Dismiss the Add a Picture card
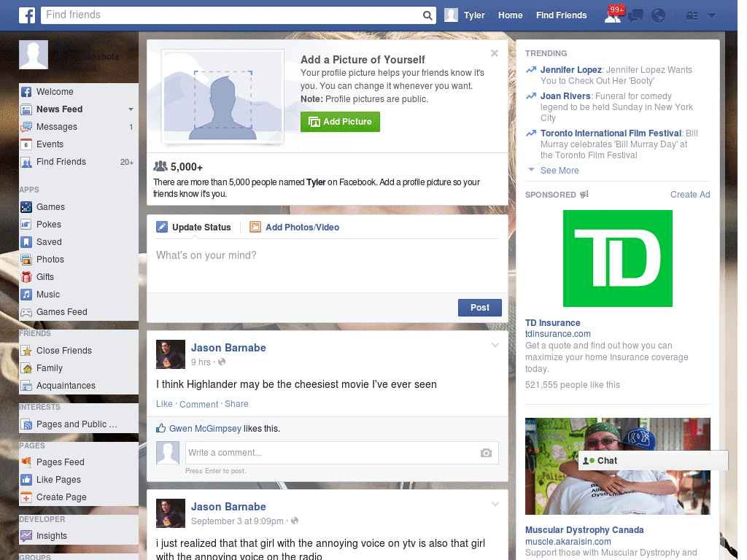This screenshot has width=747, height=560. click(x=495, y=53)
